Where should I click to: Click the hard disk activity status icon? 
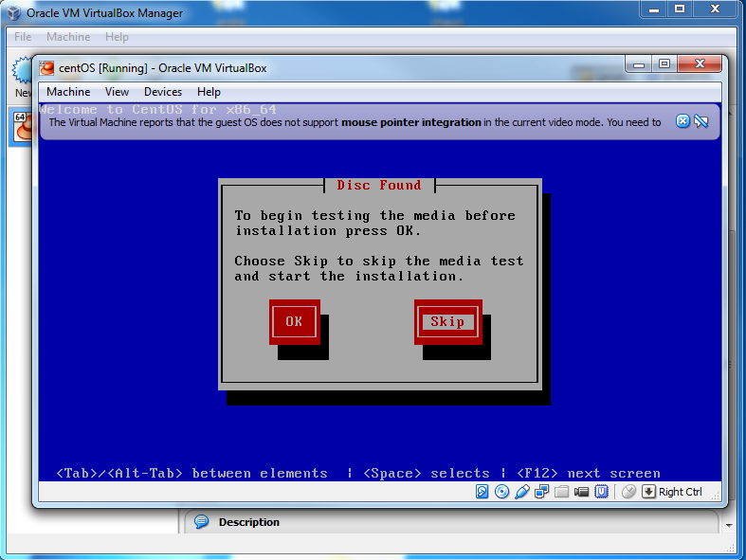click(x=482, y=492)
